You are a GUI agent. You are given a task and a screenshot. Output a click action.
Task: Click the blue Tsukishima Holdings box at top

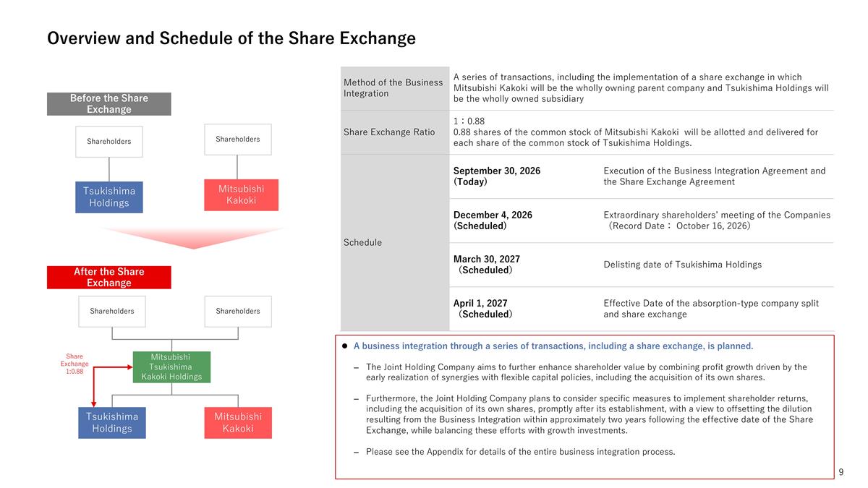coord(109,197)
